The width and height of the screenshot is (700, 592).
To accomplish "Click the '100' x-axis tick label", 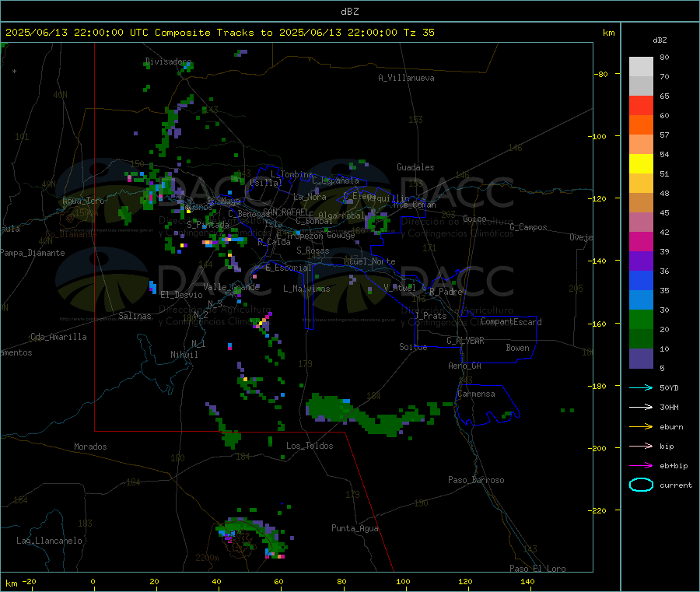I will pyautogui.click(x=403, y=581).
